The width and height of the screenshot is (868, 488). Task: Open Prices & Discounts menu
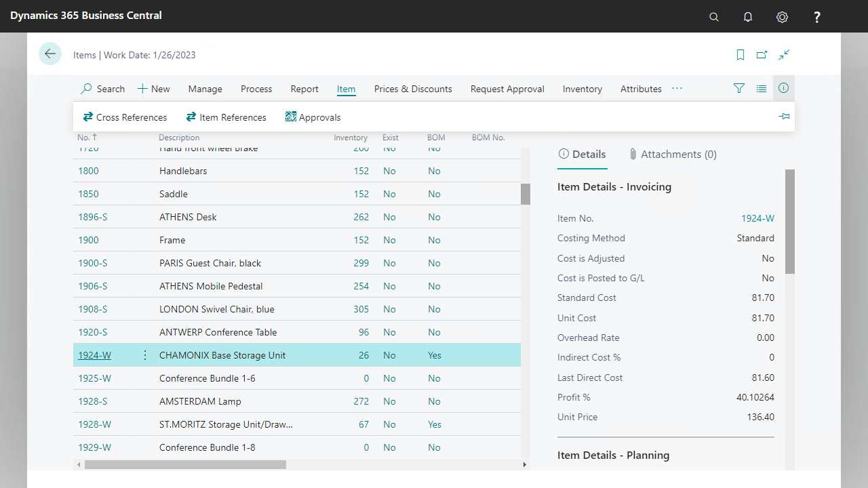click(x=413, y=89)
